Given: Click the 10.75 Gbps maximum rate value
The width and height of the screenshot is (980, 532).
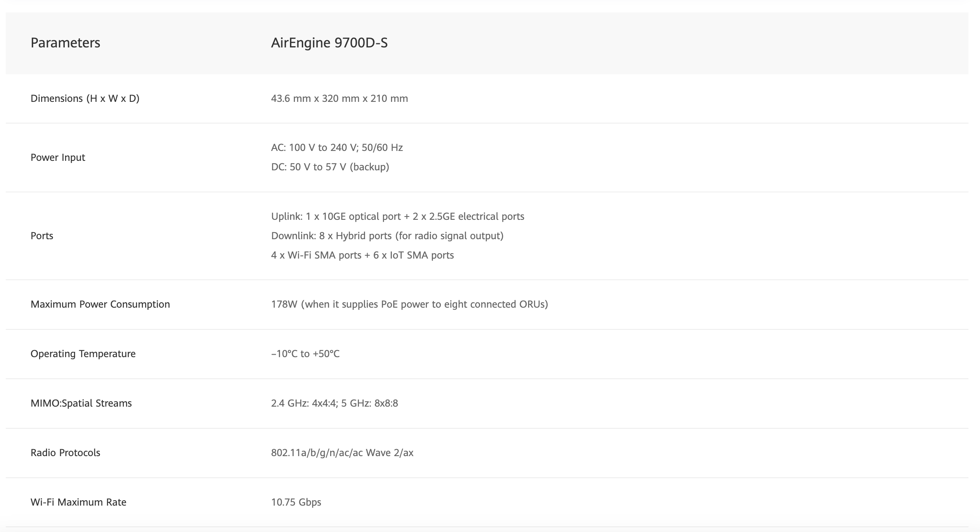Looking at the screenshot, I should point(296,502).
